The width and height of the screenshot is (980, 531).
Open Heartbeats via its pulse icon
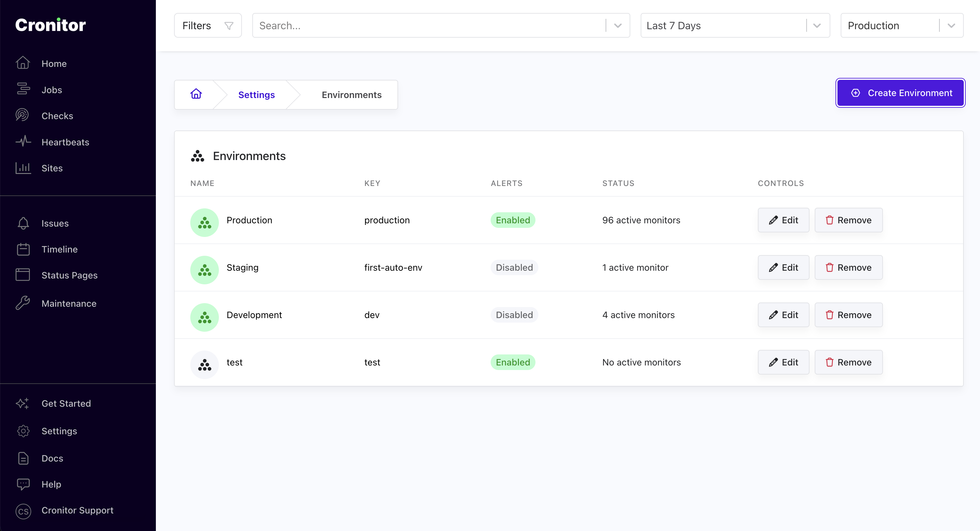coord(23,142)
